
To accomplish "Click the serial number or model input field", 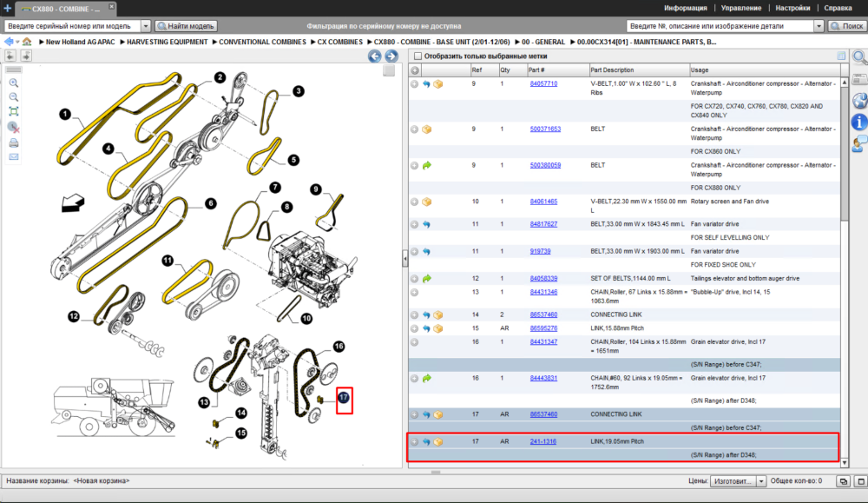I will (x=73, y=26).
